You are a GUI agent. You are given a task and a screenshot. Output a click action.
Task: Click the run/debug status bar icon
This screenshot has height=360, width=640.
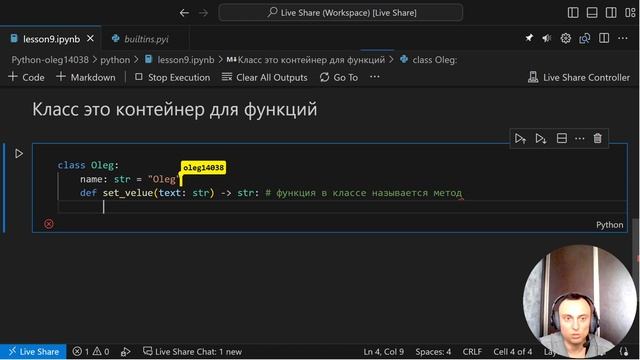point(125,351)
